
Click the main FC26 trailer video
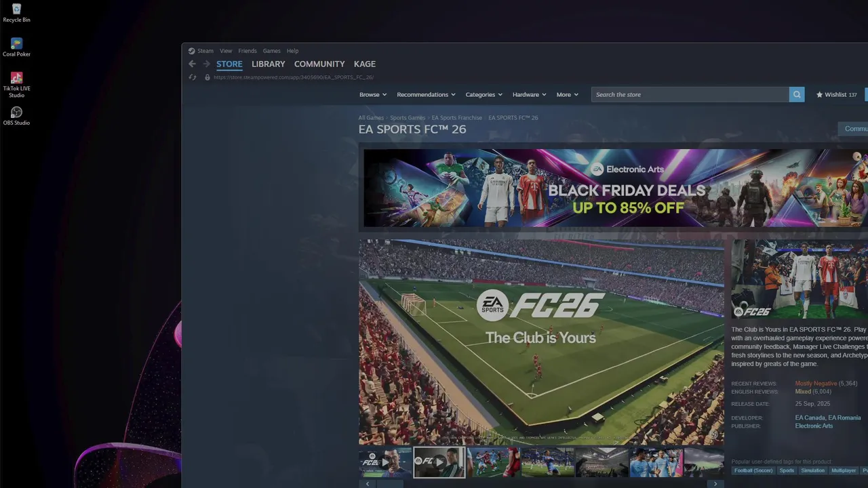pyautogui.click(x=541, y=342)
